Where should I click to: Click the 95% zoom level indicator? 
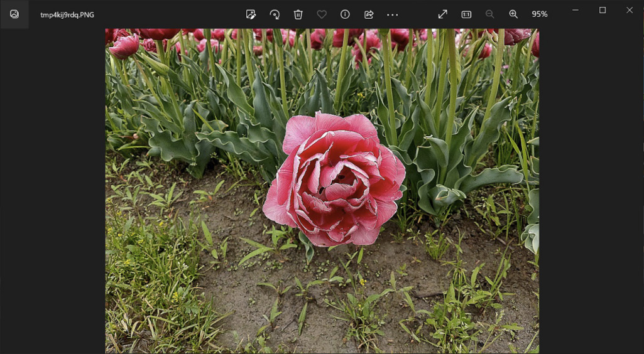pos(539,14)
